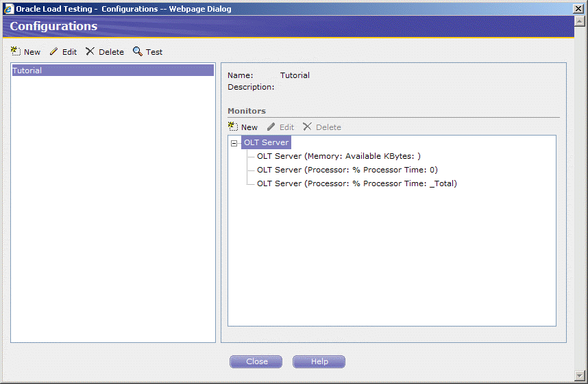Click the Delete configuration X icon
The image size is (588, 384).
(x=90, y=51)
